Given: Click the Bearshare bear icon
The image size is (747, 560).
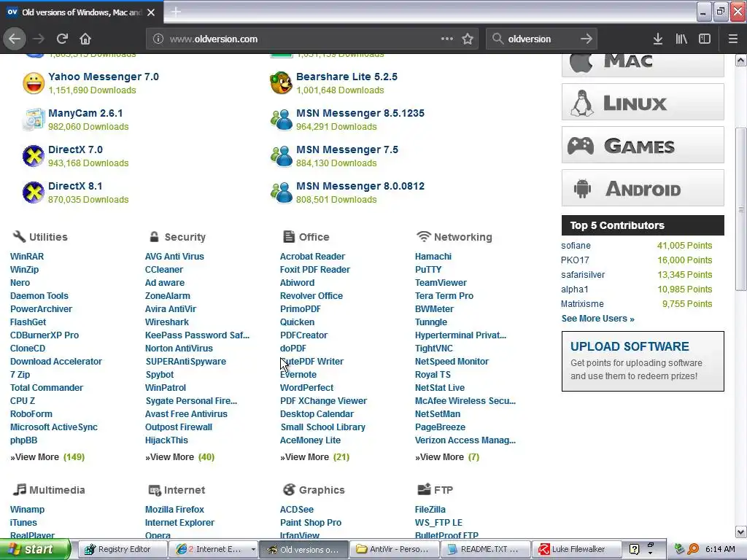Looking at the screenshot, I should click(281, 83).
